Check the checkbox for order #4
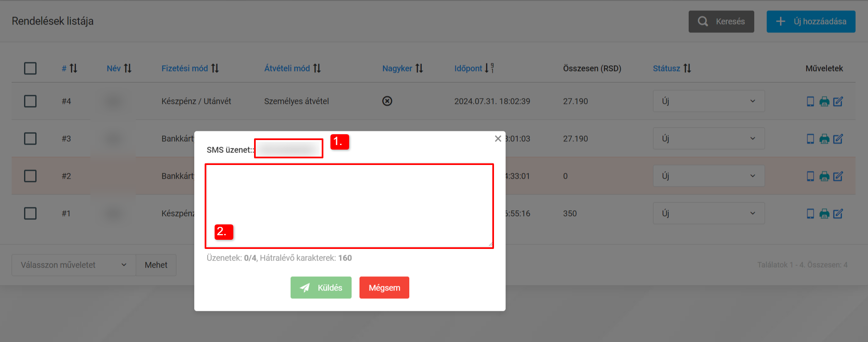The width and height of the screenshot is (868, 342). [x=30, y=101]
